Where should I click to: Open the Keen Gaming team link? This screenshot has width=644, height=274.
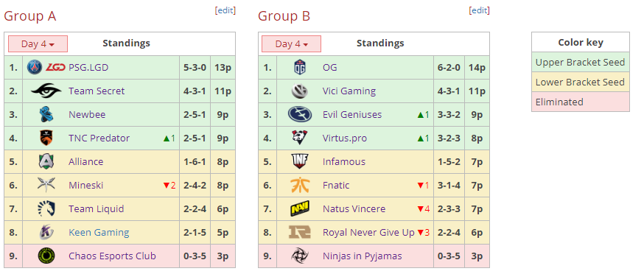click(99, 233)
